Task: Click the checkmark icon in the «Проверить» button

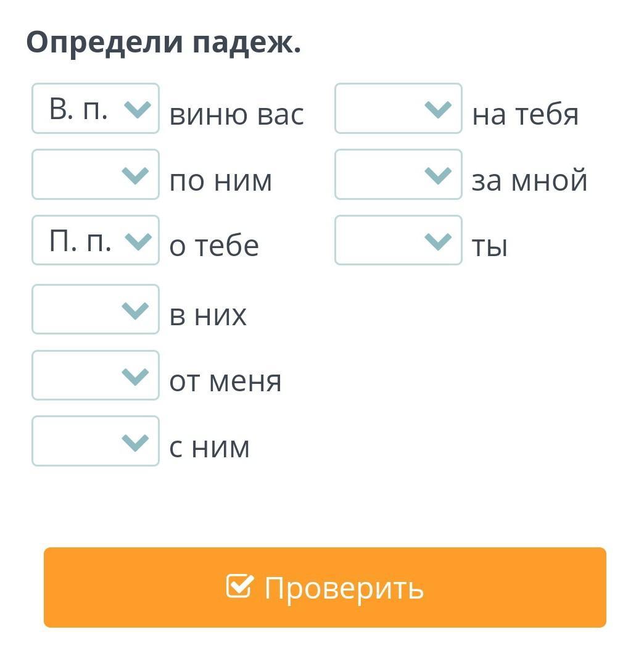Action: point(239,586)
